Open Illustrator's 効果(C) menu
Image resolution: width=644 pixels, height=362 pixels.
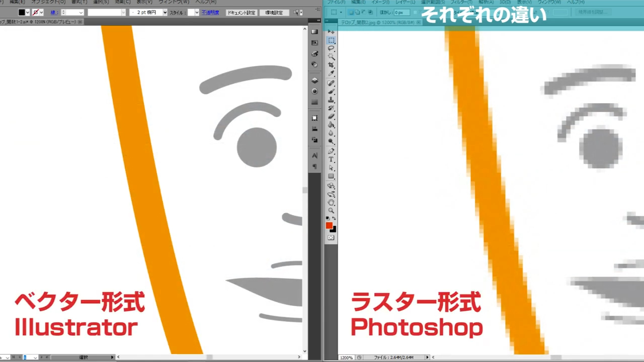pyautogui.click(x=122, y=2)
